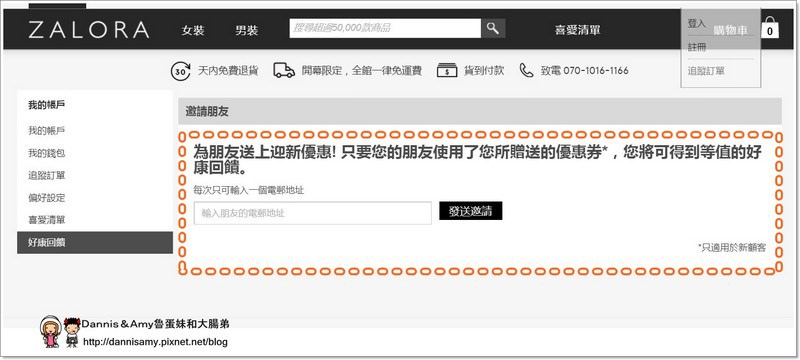Click the 30-day free return icon
This screenshot has width=800, height=360.
(x=180, y=71)
